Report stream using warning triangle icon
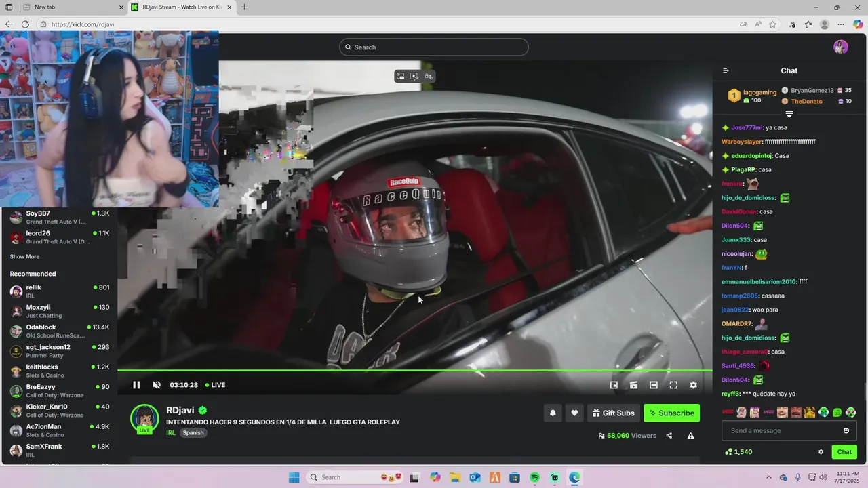 pyautogui.click(x=690, y=436)
